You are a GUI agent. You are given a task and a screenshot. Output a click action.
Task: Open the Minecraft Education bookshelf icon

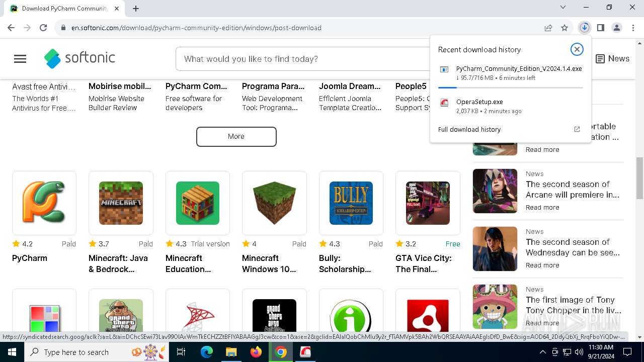[198, 203]
